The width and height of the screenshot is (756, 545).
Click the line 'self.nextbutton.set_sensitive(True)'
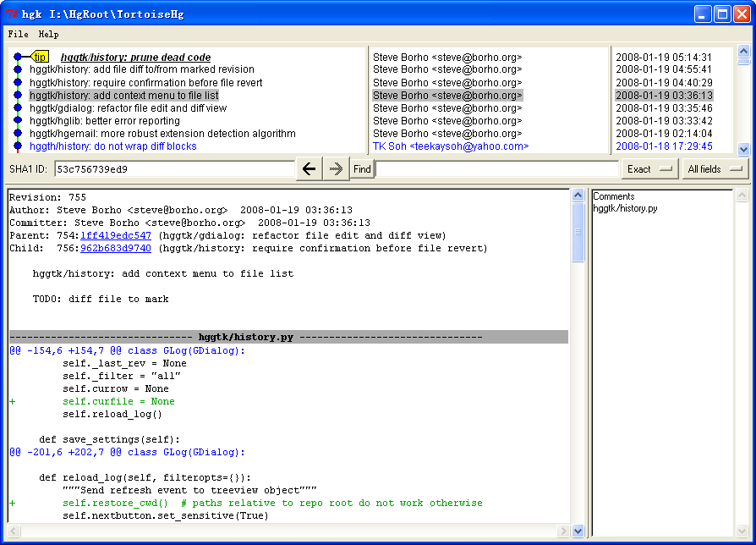[166, 515]
